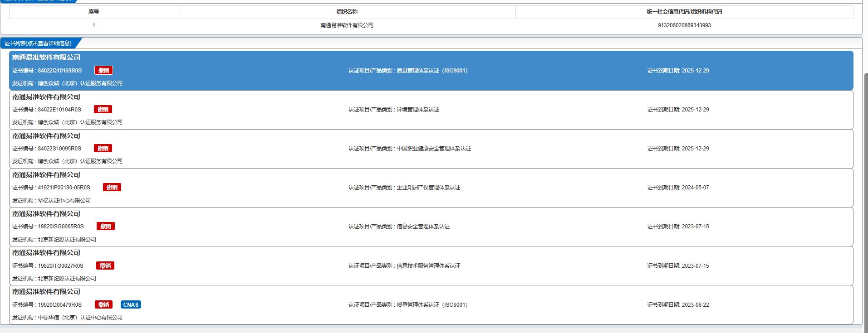
Task: Click the 环境管理体系认证 certification type
Action: coord(418,110)
